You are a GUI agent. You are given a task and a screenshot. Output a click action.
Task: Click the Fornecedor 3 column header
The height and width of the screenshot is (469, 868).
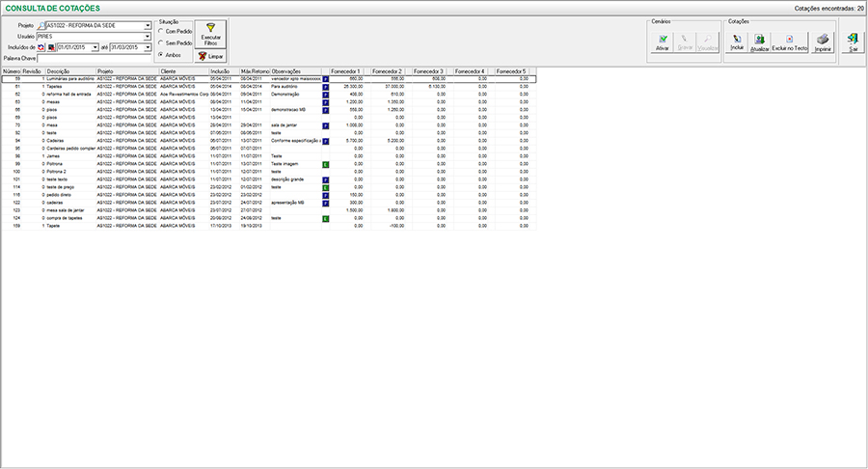pos(429,71)
